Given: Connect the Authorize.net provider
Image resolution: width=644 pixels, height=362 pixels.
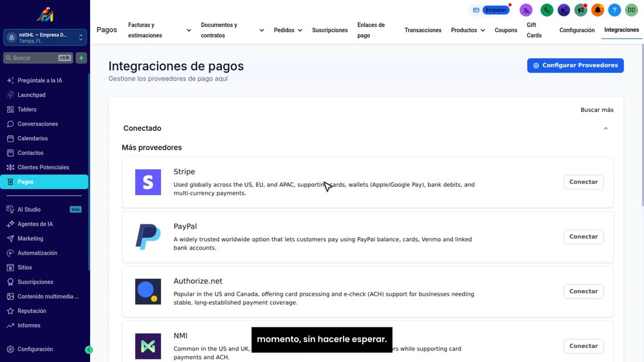Looking at the screenshot, I should 583,291.
